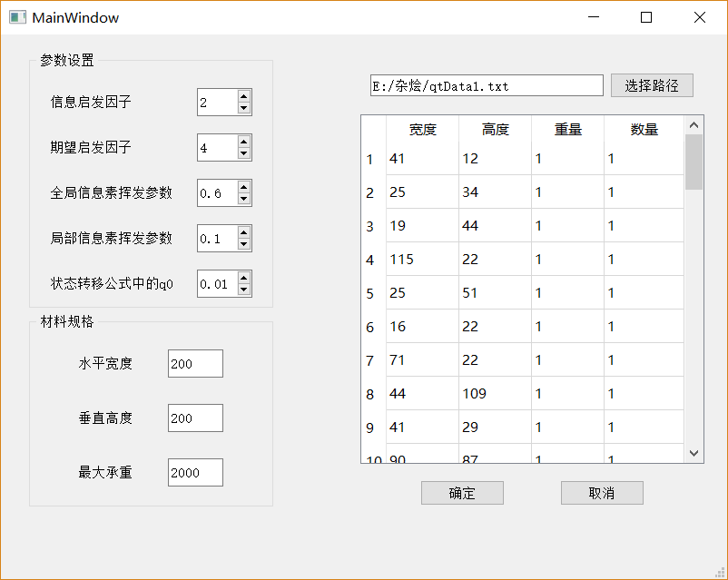The height and width of the screenshot is (580, 728).
Task: Click width cell 41 in row 1
Action: (x=422, y=158)
